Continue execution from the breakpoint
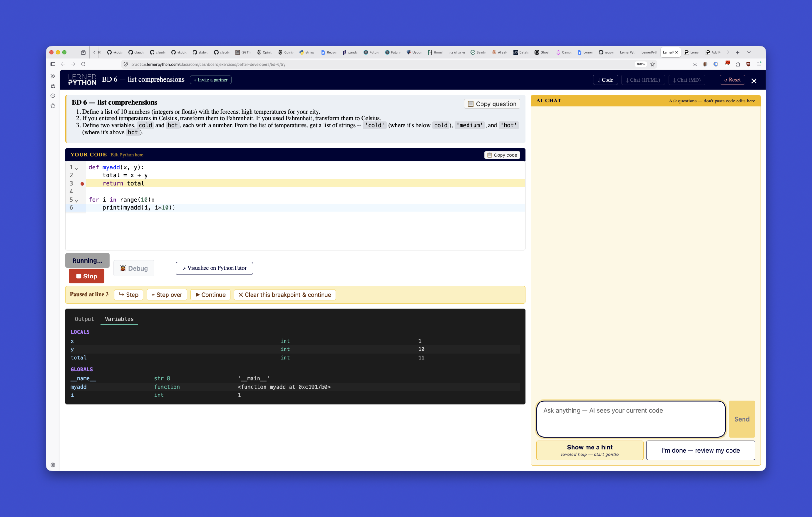812x517 pixels. [210, 295]
